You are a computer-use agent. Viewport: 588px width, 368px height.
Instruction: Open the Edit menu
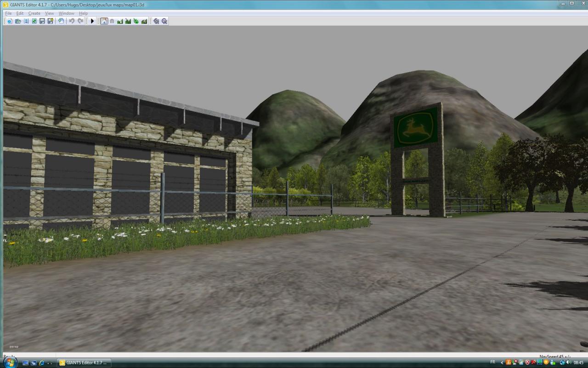pyautogui.click(x=20, y=13)
